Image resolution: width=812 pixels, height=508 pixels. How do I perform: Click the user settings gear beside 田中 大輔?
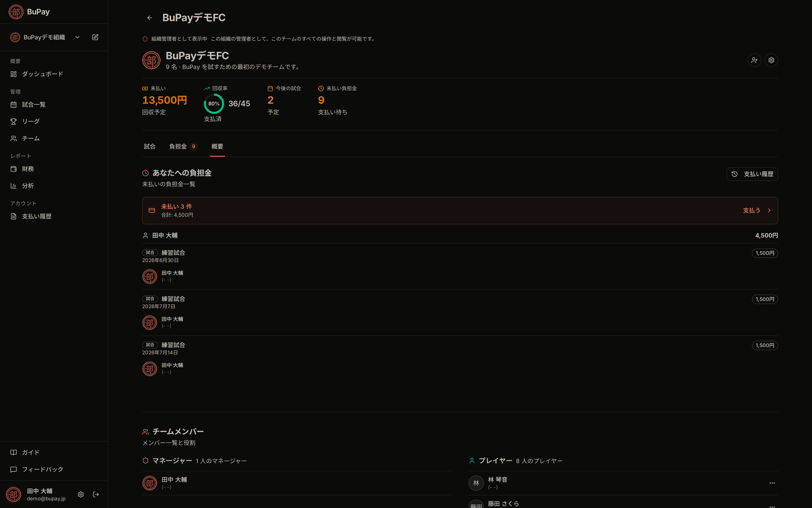pyautogui.click(x=81, y=494)
